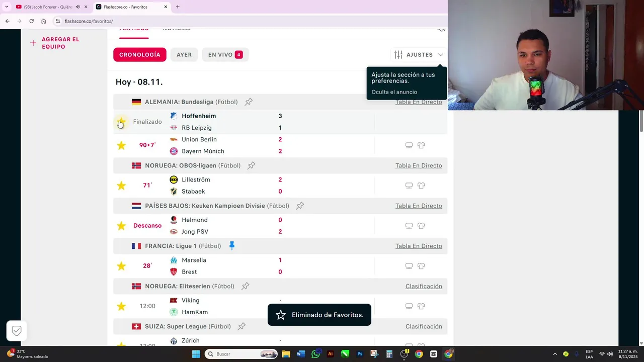The width and height of the screenshot is (644, 362).
Task: Open Photoshop from the taskbar
Action: click(x=360, y=354)
